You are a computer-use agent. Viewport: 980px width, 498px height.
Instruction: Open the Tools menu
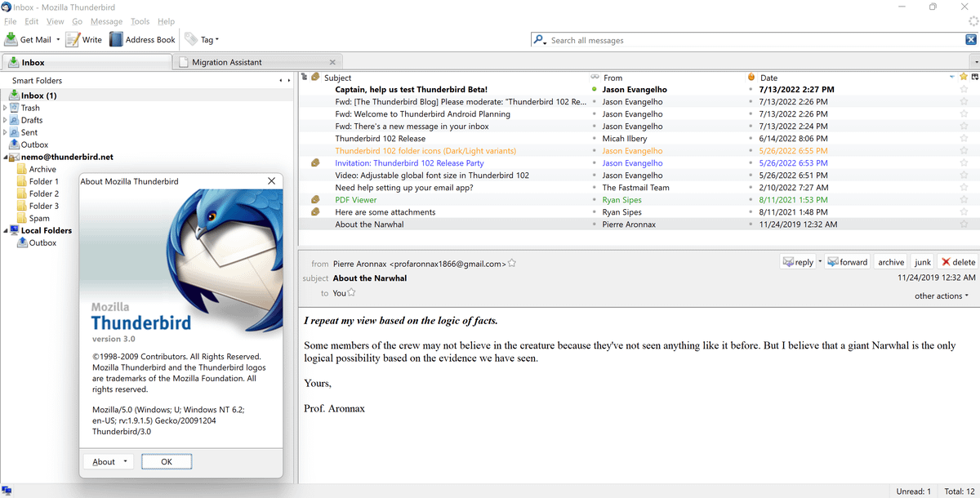click(140, 21)
